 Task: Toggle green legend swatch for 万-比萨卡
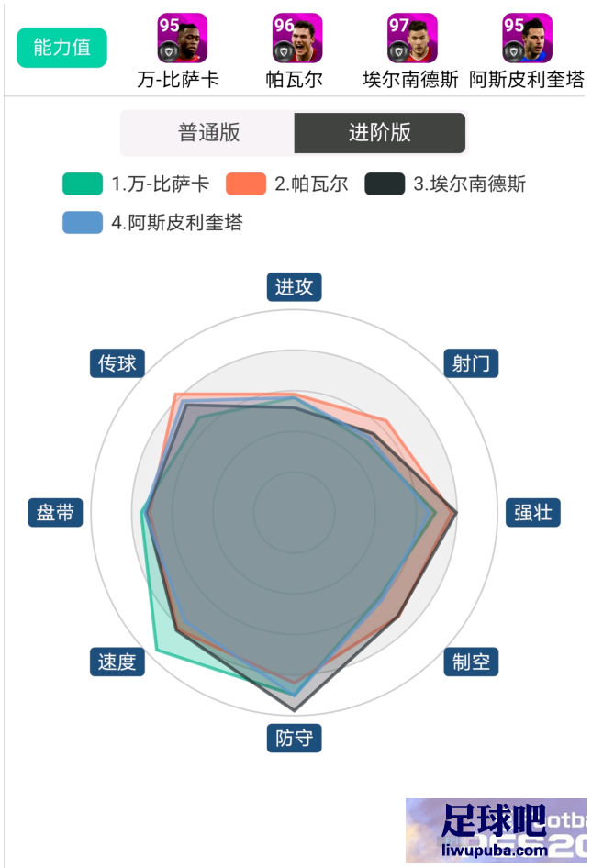point(83,184)
